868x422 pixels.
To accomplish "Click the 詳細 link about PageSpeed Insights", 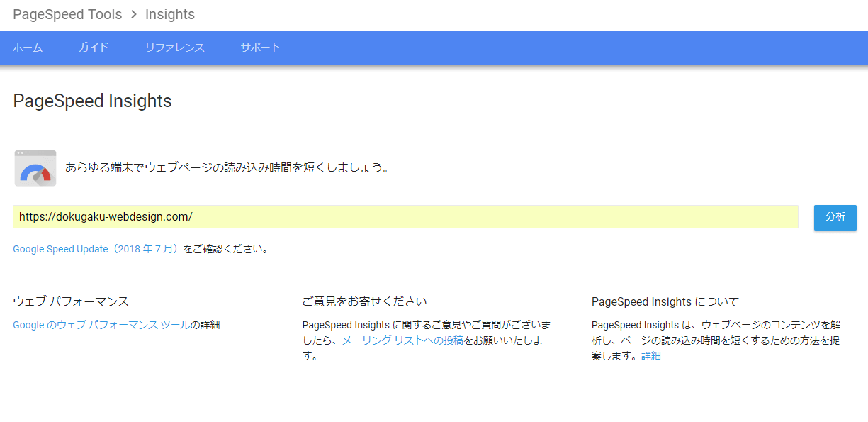I will 651,356.
